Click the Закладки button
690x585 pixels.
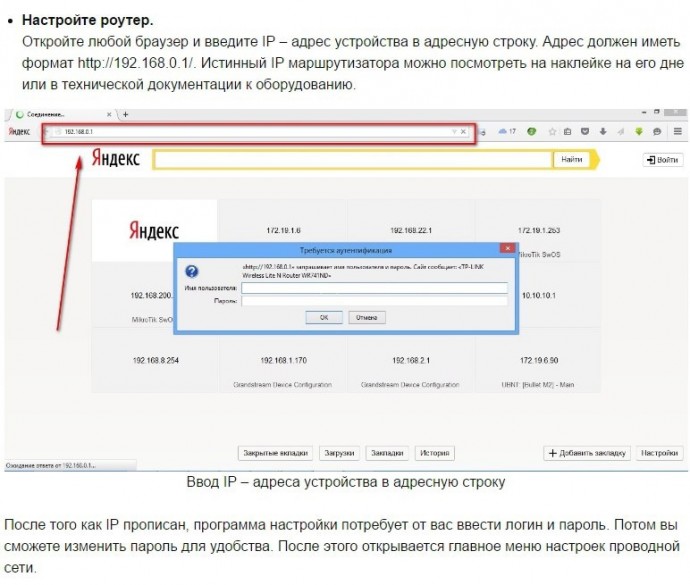(x=387, y=453)
